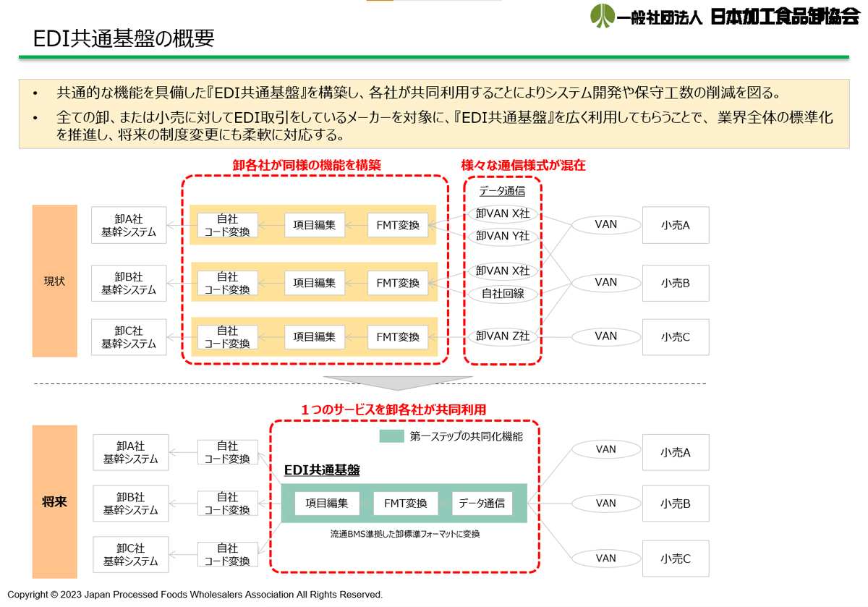This screenshot has width=868, height=607.
Task: Click 項目編集 box in green bar
Action: click(327, 503)
